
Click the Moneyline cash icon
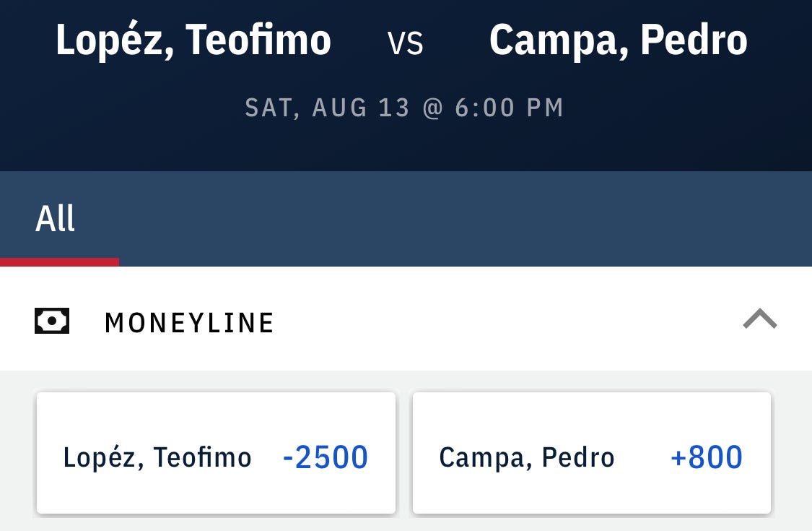click(x=52, y=321)
